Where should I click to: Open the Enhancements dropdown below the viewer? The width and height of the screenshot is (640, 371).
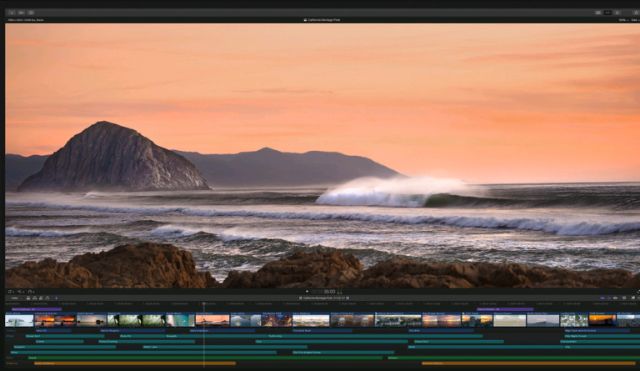(x=20, y=292)
